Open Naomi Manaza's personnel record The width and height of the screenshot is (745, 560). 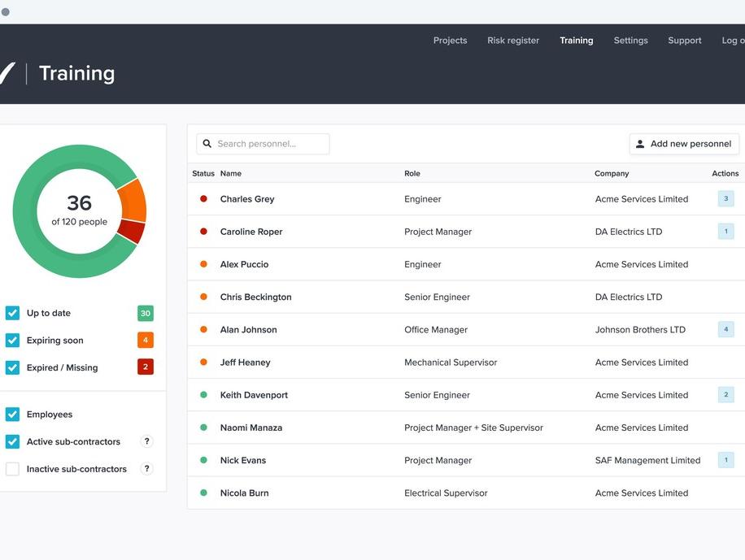(251, 428)
